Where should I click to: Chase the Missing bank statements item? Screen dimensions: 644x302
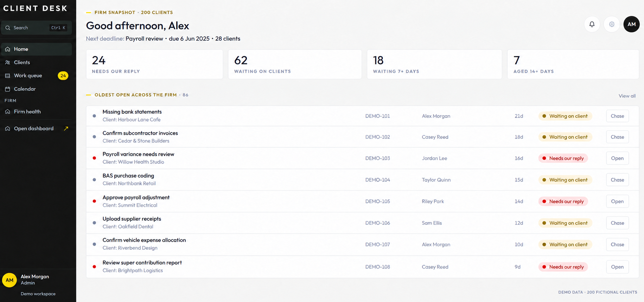617,116
